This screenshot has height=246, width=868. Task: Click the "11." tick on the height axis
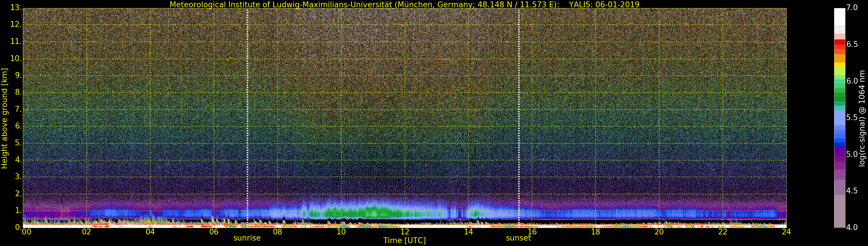click(16, 41)
